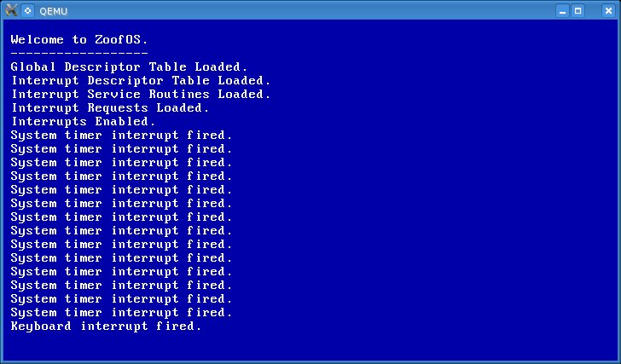
Task: Minimize the QEMU window
Action: pyautogui.click(x=562, y=11)
